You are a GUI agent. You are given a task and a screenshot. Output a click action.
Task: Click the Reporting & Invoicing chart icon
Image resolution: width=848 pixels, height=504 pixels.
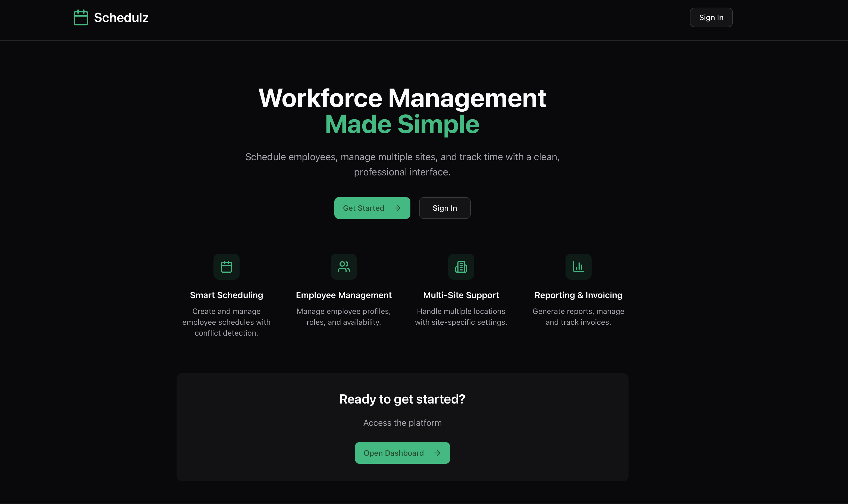578,267
